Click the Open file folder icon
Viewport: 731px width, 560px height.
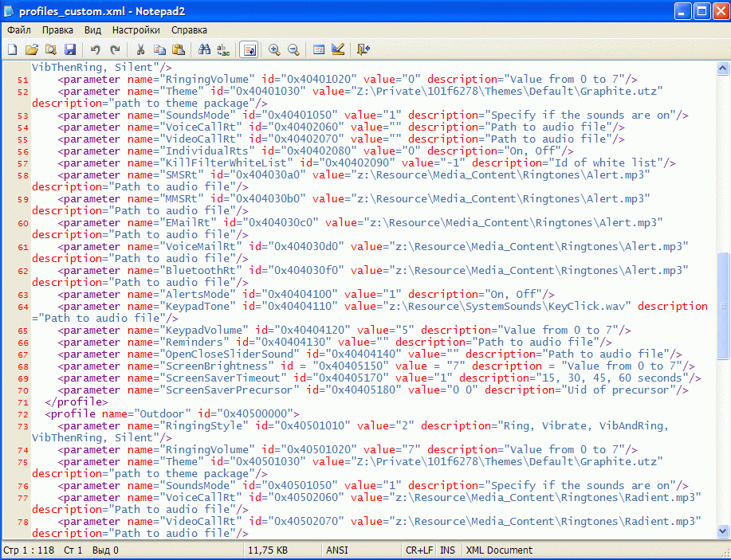click(x=32, y=49)
